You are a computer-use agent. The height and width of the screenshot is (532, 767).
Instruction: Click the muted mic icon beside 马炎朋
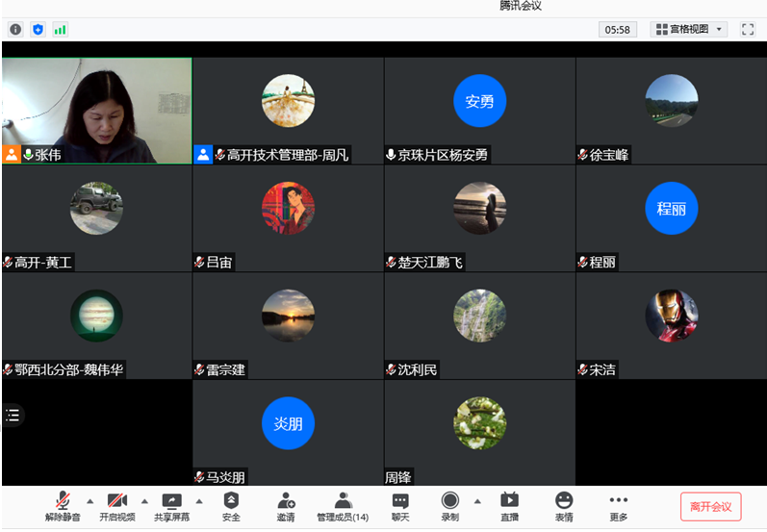pos(199,477)
